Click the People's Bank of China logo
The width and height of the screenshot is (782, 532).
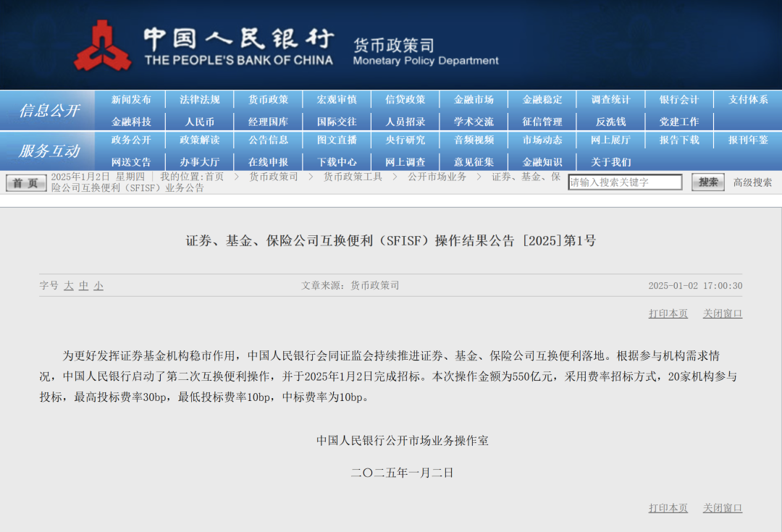[102, 46]
